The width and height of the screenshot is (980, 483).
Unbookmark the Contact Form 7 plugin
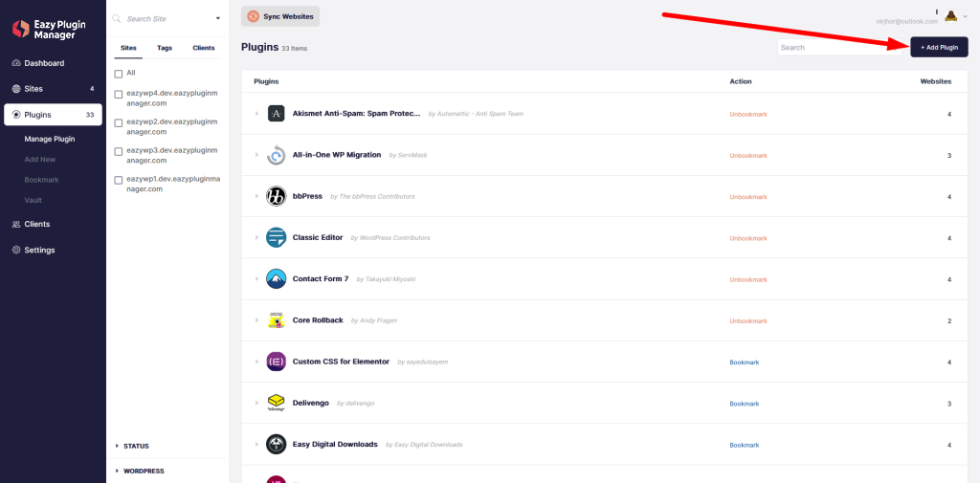pos(748,279)
